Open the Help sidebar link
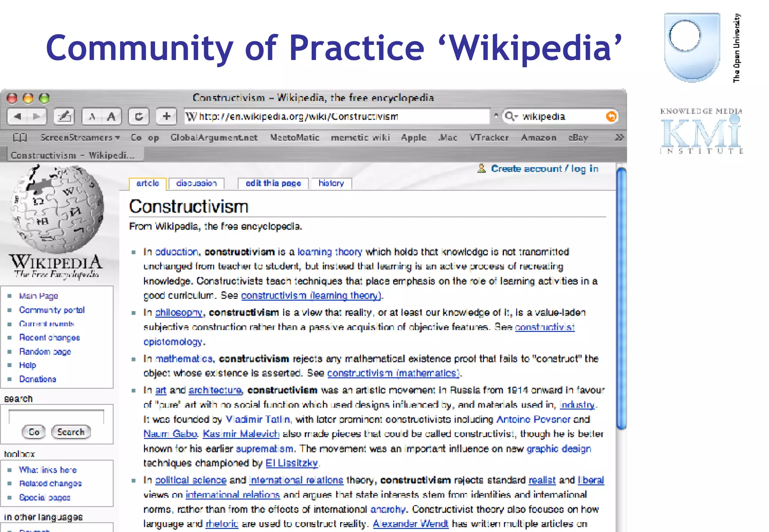 click(27, 365)
